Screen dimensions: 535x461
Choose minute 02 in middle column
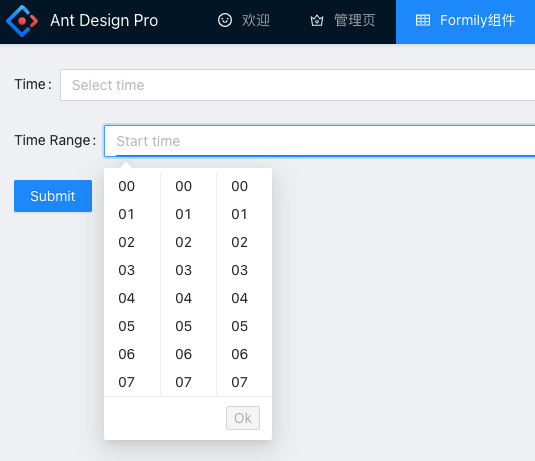(x=188, y=242)
